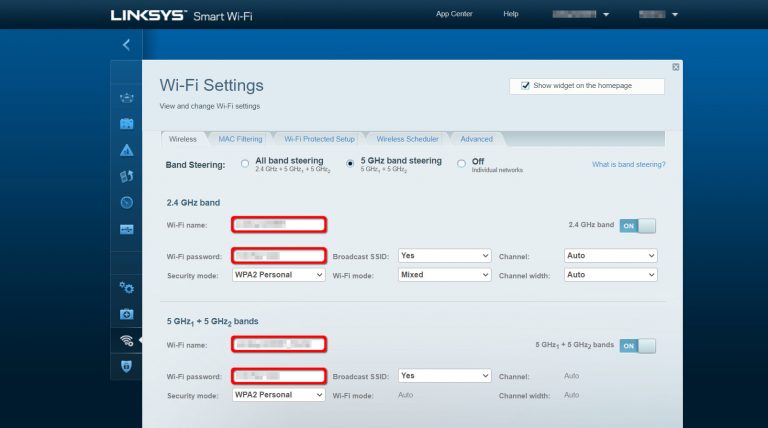The width and height of the screenshot is (768, 428).
Task: Open Troubleshooting first-aid kit icon
Action: (x=126, y=314)
